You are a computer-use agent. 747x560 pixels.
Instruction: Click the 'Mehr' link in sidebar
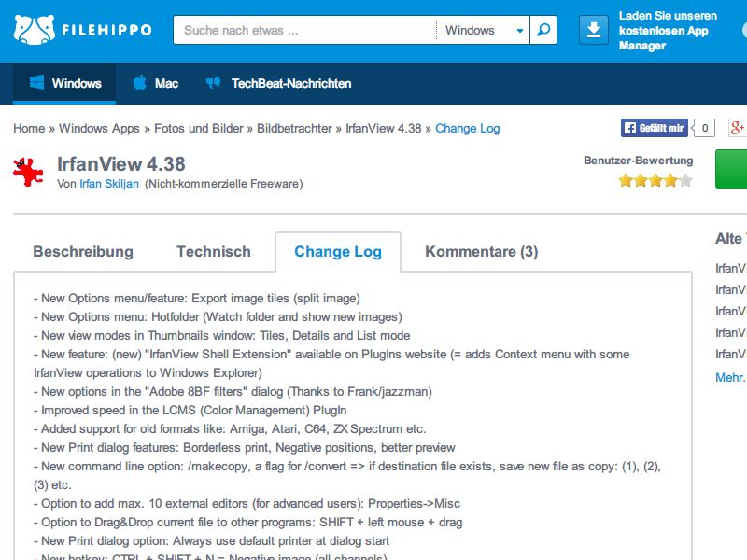pyautogui.click(x=731, y=378)
